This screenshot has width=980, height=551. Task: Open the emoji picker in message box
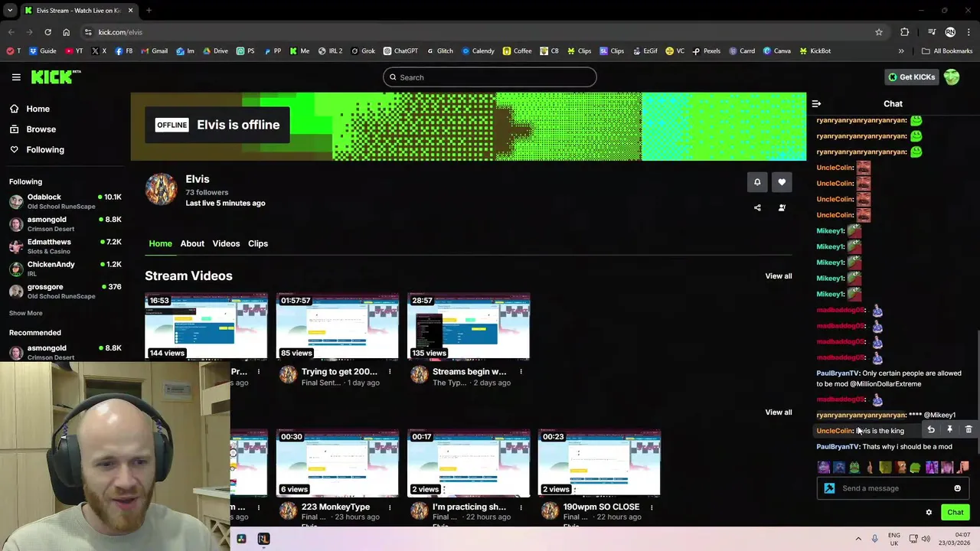click(x=957, y=488)
